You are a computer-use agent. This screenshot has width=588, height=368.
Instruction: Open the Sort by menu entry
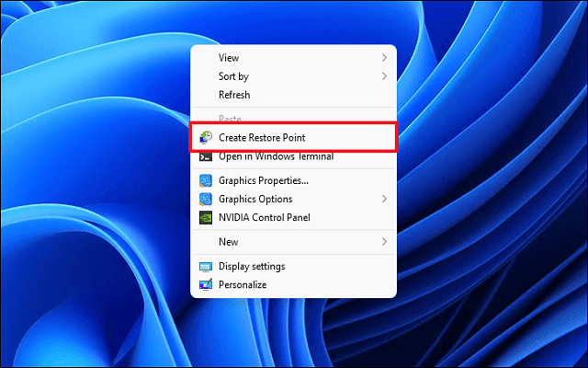pyautogui.click(x=293, y=76)
